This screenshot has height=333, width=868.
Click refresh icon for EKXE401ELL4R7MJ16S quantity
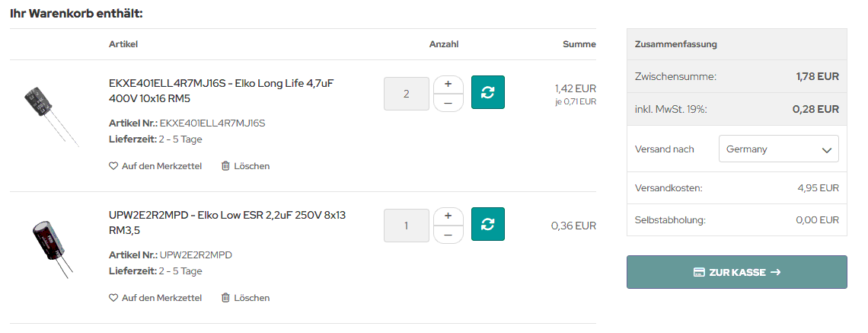tap(488, 92)
